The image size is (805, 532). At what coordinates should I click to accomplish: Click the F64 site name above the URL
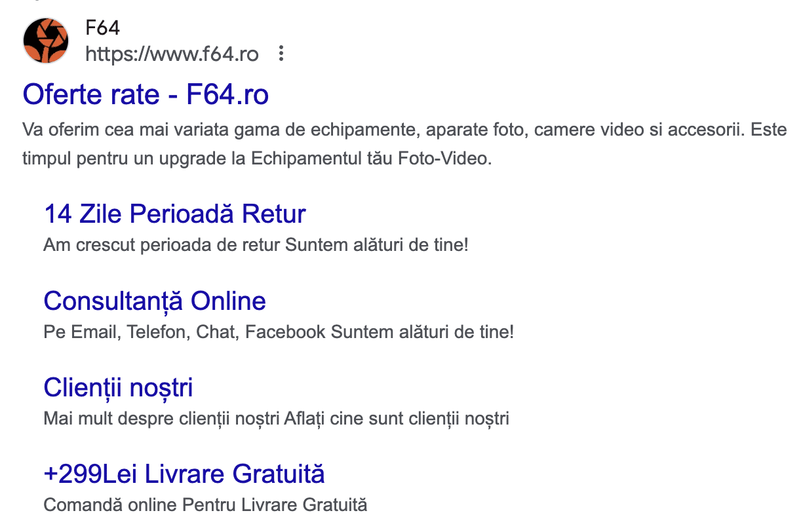coord(102,28)
